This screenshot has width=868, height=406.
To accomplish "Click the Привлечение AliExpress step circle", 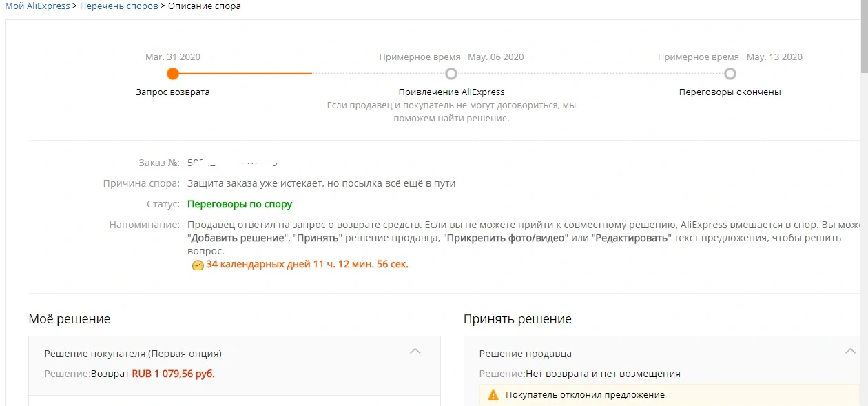I will point(451,73).
